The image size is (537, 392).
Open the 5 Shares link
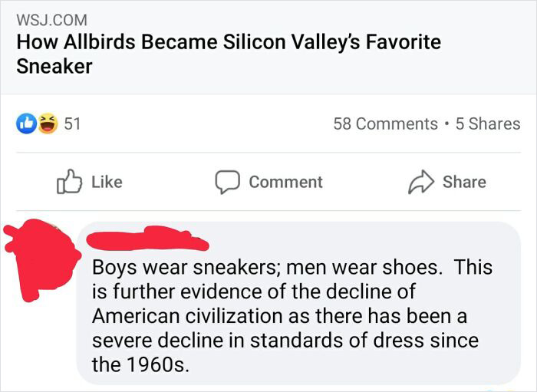[488, 124]
